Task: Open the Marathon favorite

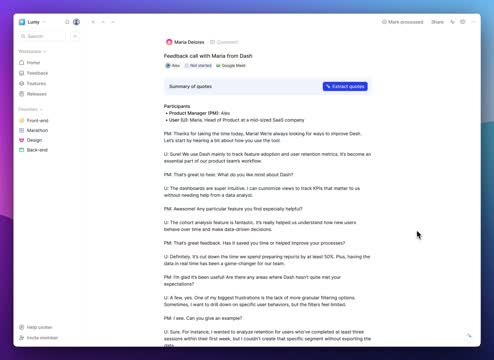Action: point(37,130)
